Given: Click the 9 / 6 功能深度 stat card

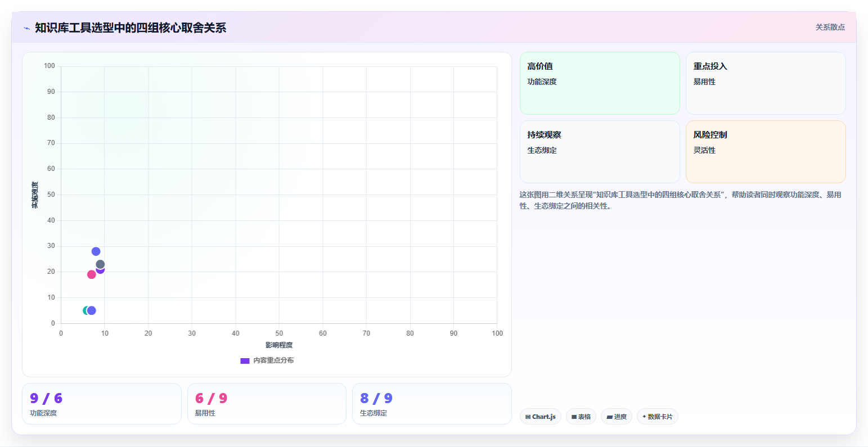Looking at the screenshot, I should pyautogui.click(x=102, y=404).
